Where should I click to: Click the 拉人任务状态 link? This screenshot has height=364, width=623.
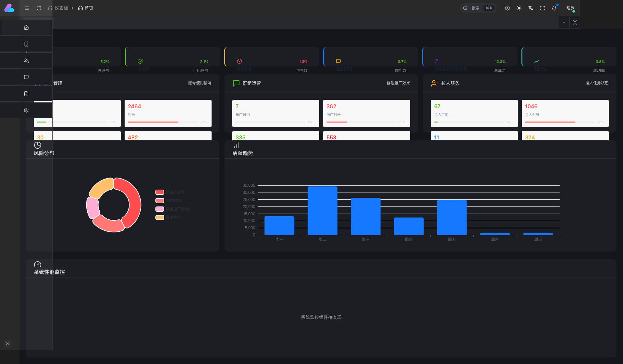[597, 83]
